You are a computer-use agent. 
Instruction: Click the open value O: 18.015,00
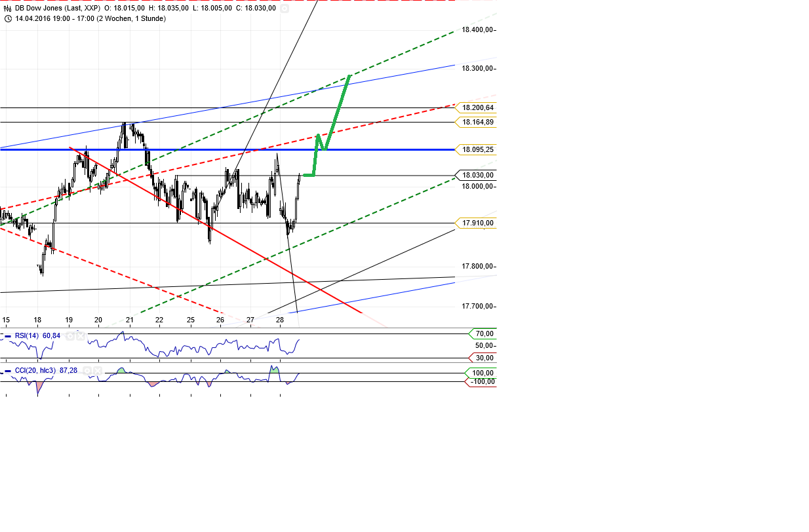pos(125,9)
